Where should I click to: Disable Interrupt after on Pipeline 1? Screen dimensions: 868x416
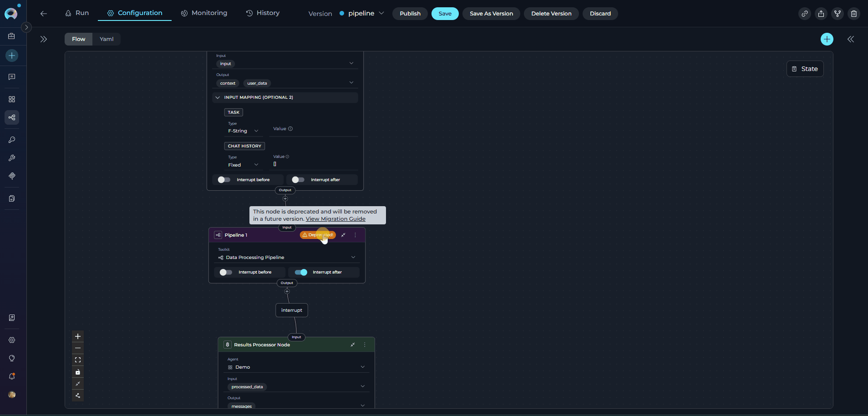[x=301, y=272]
